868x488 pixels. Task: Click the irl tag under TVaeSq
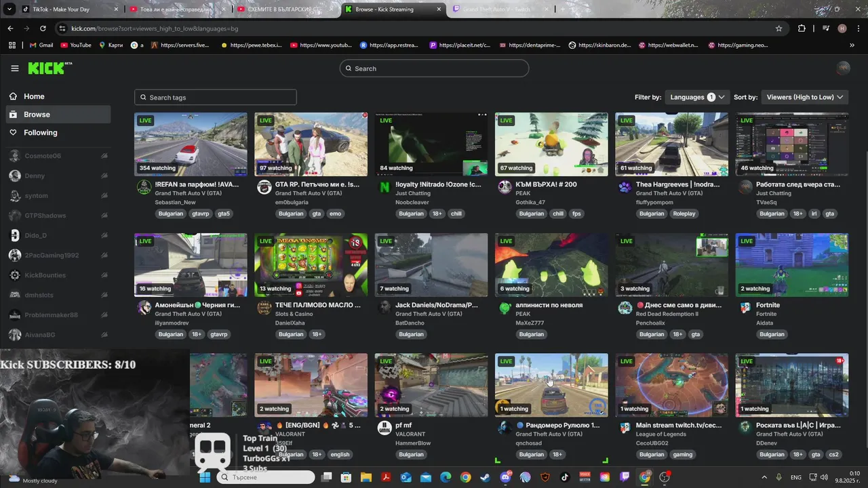(x=815, y=213)
